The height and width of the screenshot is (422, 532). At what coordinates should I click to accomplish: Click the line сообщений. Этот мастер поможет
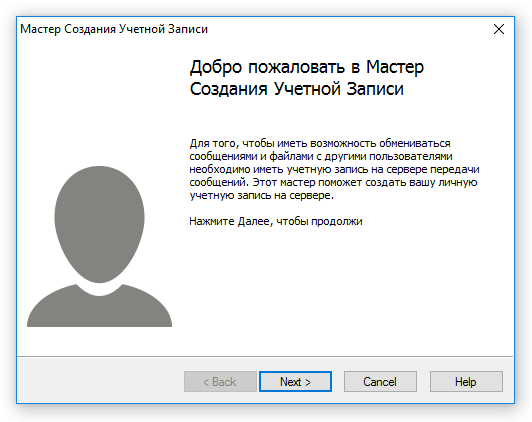pyautogui.click(x=334, y=183)
